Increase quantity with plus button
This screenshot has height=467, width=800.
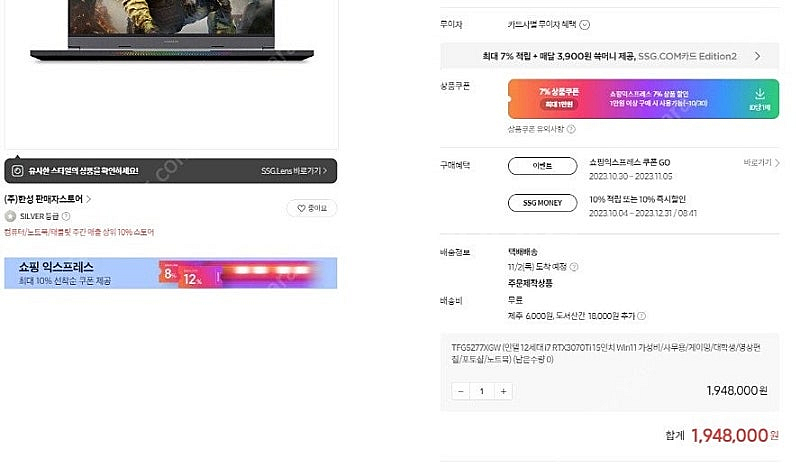(x=504, y=391)
